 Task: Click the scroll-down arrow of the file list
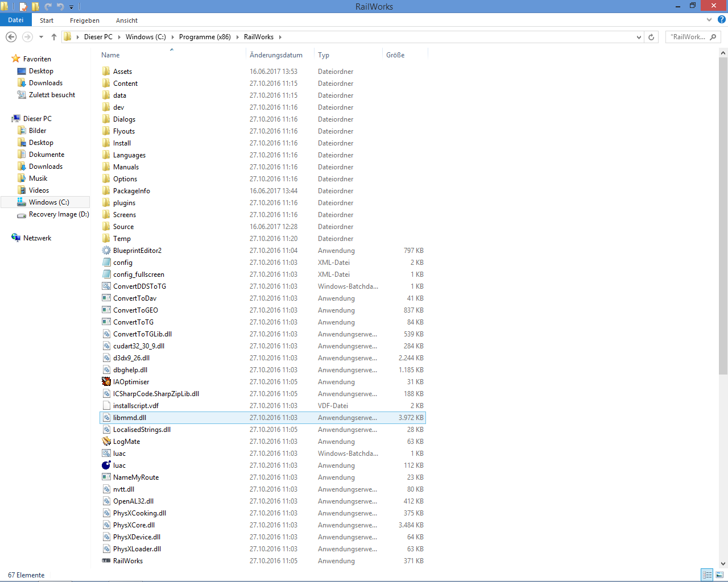point(723,564)
